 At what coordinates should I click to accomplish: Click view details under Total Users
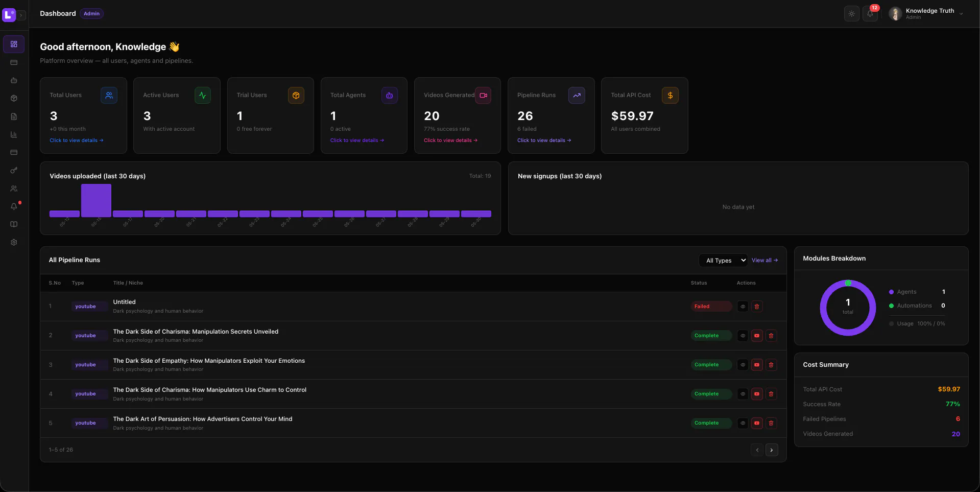(x=76, y=140)
